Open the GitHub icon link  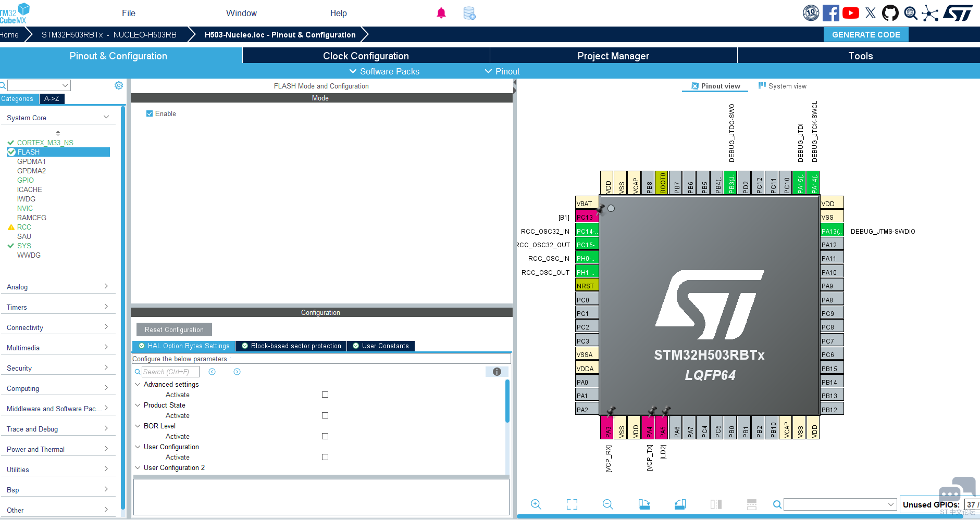890,13
